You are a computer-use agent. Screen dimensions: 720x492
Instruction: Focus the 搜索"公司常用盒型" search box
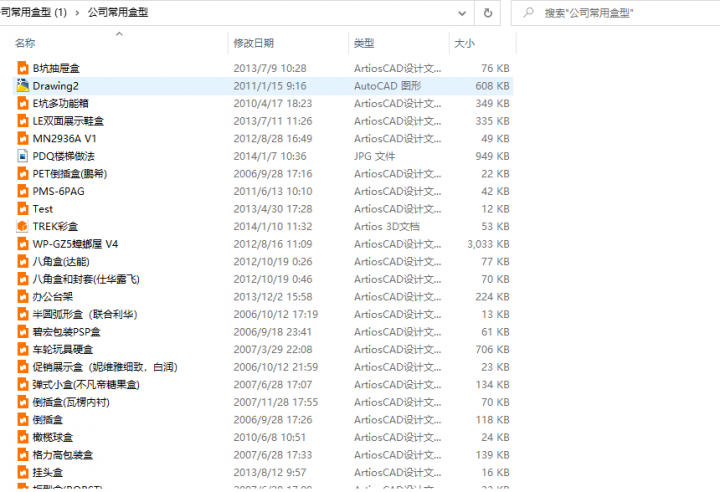615,13
